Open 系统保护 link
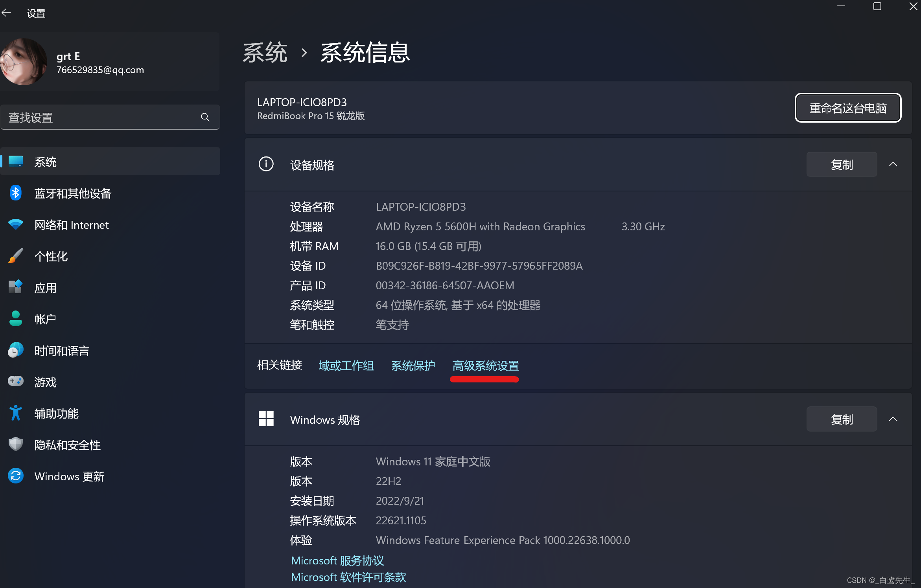 click(413, 366)
